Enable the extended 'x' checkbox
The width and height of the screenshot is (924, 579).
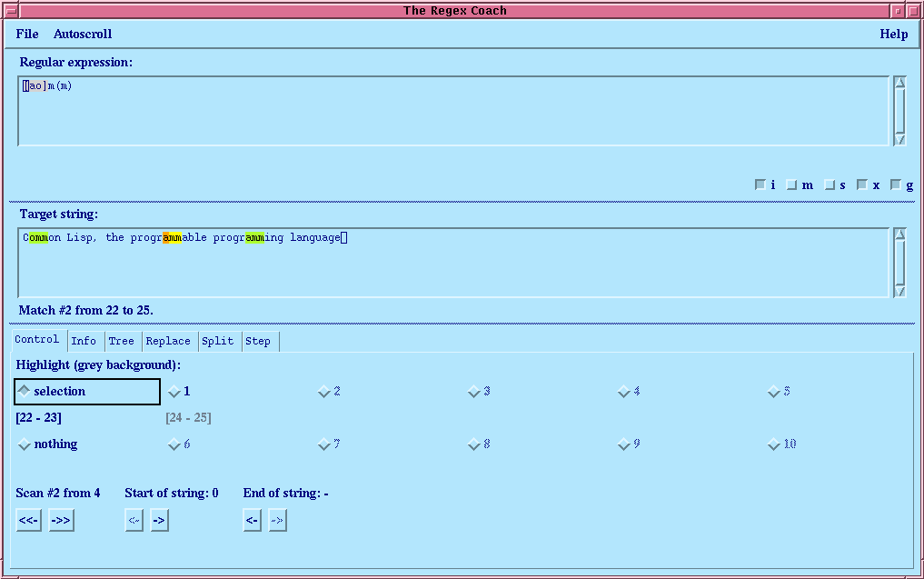tap(862, 185)
